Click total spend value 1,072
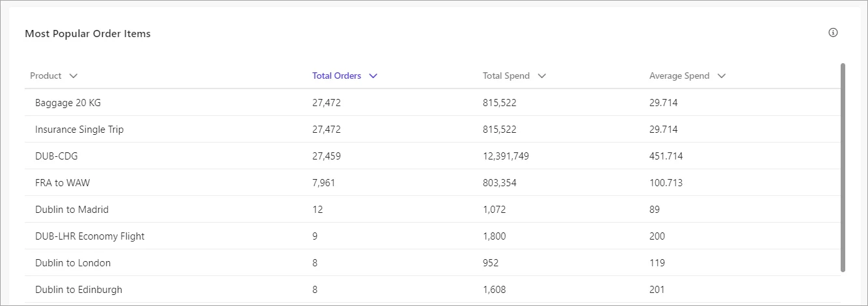The height and width of the screenshot is (306, 868). tap(495, 210)
